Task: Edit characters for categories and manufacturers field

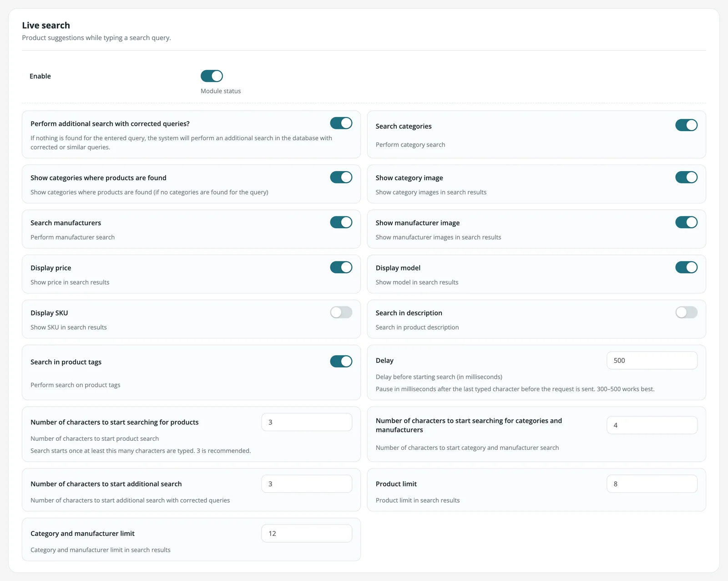Action: pos(652,425)
